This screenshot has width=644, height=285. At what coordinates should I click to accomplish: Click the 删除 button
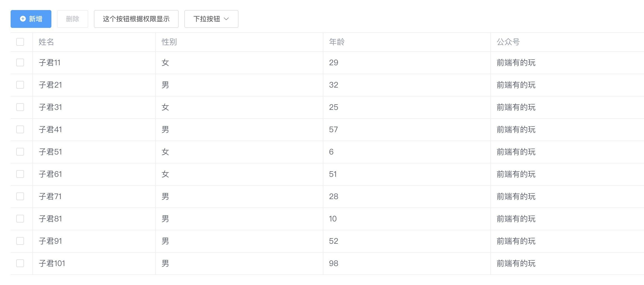point(72,19)
